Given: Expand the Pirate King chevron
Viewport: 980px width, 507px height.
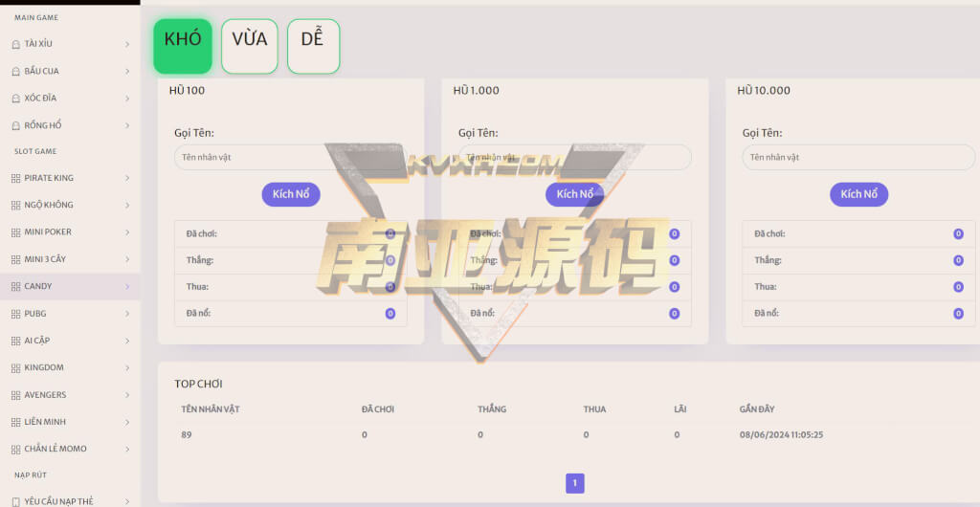Looking at the screenshot, I should (127, 178).
